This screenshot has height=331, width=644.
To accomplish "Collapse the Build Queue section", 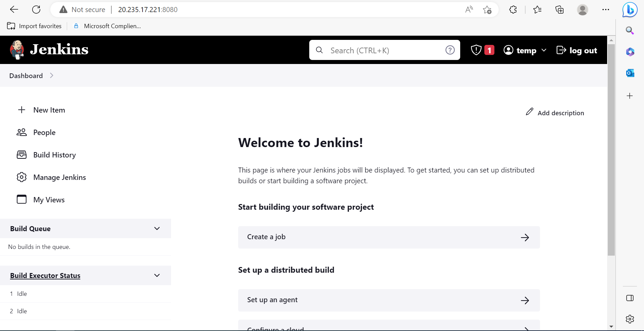I will click(157, 228).
